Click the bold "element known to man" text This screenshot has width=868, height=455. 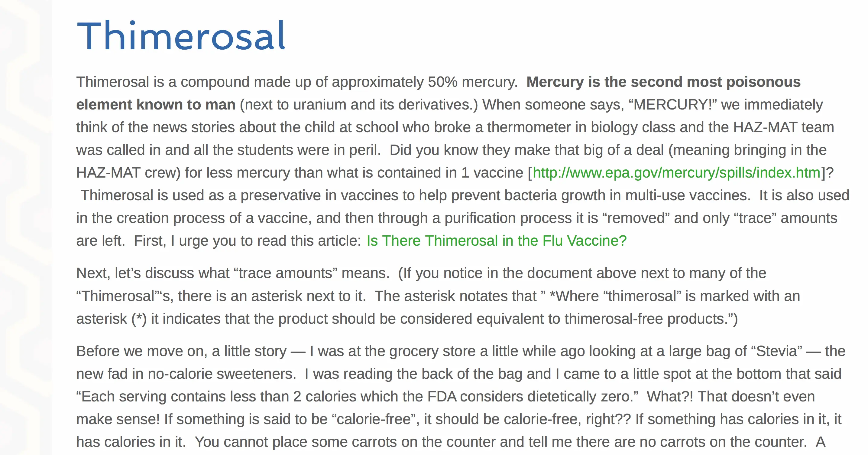tap(156, 105)
